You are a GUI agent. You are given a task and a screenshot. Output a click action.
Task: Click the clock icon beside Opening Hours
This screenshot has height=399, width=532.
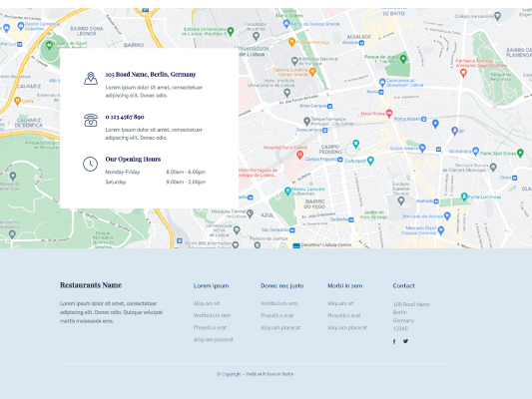click(x=90, y=164)
